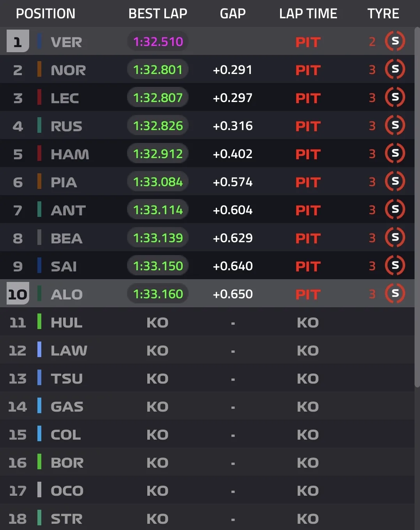Select the TYRE column header
Viewport: 420px width, 530px height.
pyautogui.click(x=383, y=14)
